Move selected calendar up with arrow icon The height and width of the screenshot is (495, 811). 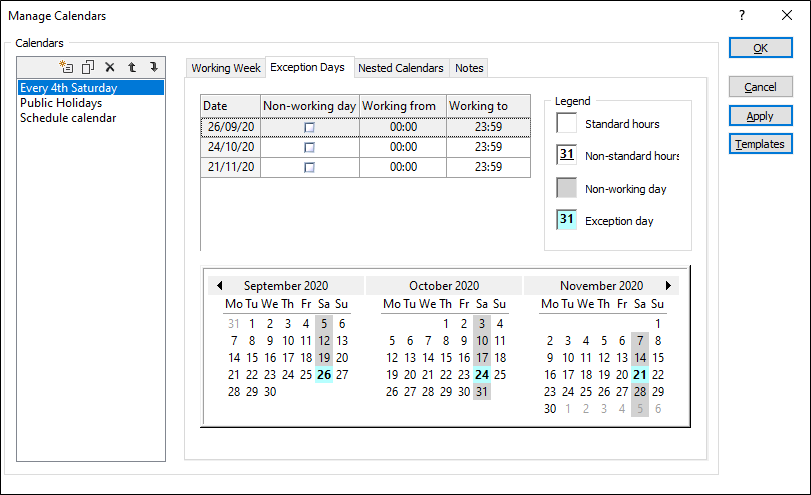click(132, 67)
